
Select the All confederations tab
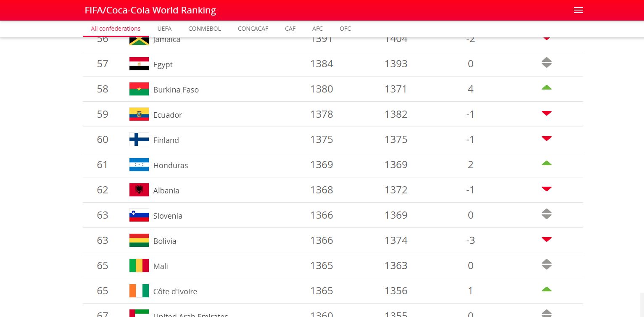pyautogui.click(x=116, y=29)
